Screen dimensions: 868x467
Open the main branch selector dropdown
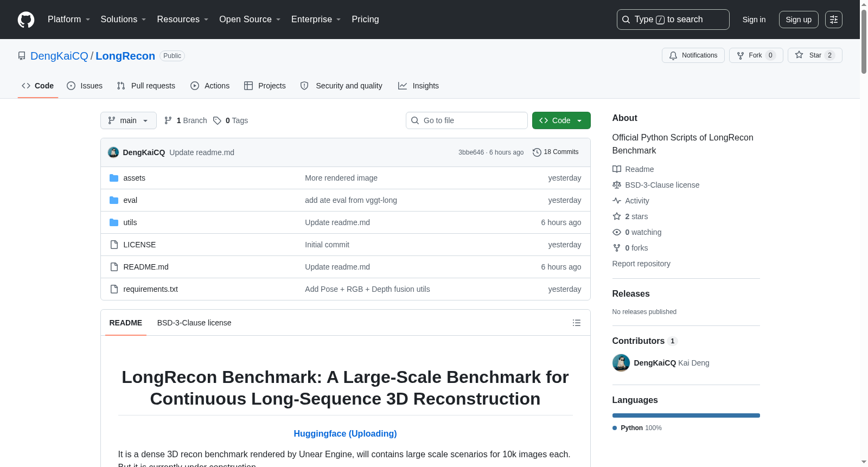(129, 120)
